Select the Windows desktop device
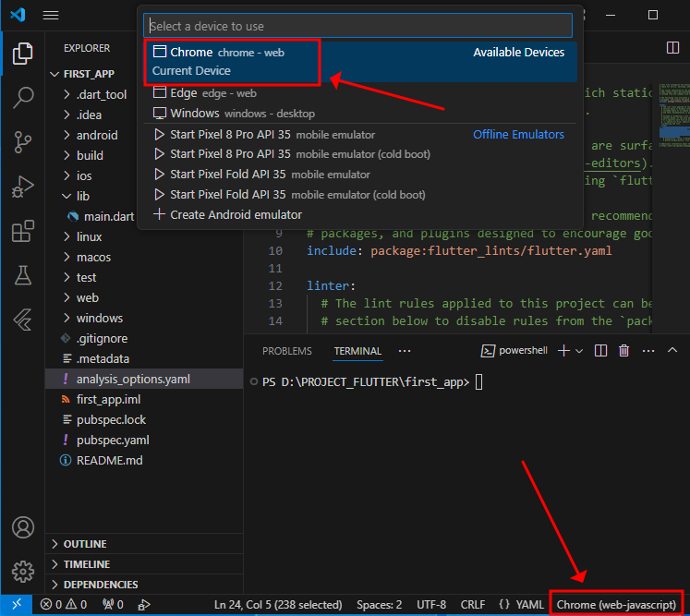 [x=360, y=114]
